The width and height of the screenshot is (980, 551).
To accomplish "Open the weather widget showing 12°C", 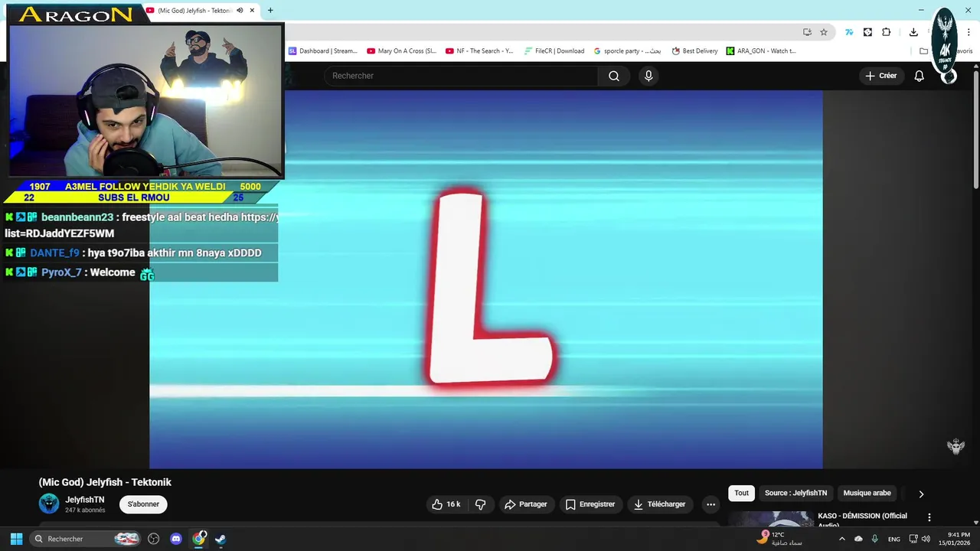I will 781,539.
